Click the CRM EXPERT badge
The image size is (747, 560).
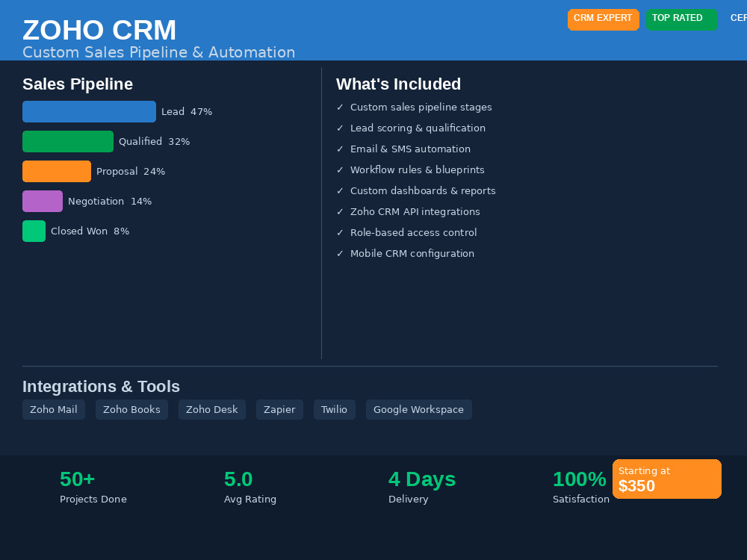tap(603, 19)
